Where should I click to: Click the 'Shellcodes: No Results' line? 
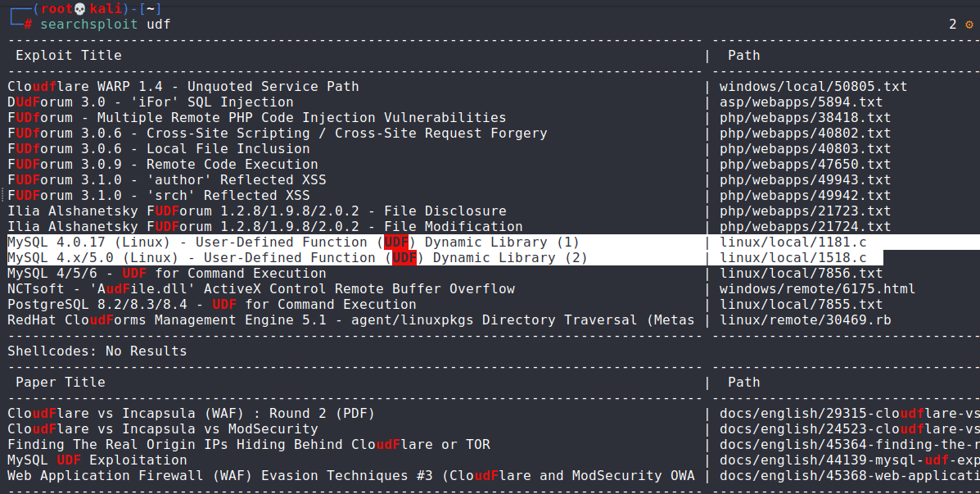pos(97,351)
